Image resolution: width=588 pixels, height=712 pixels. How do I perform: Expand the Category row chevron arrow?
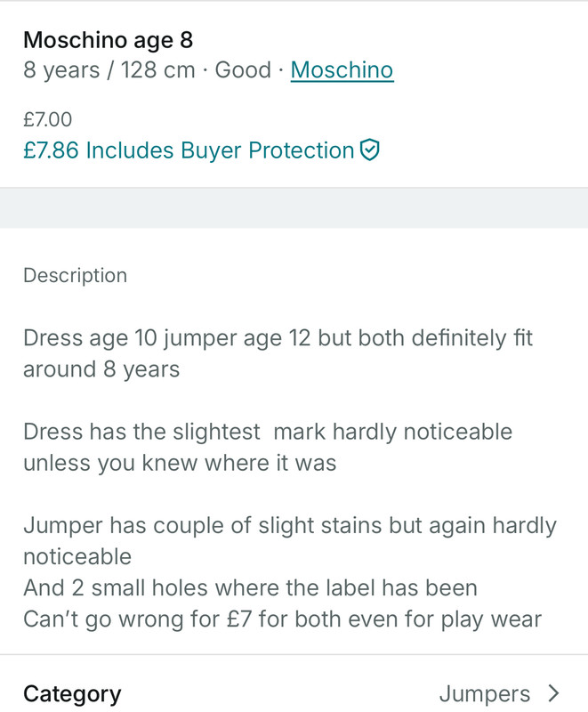coord(553,693)
